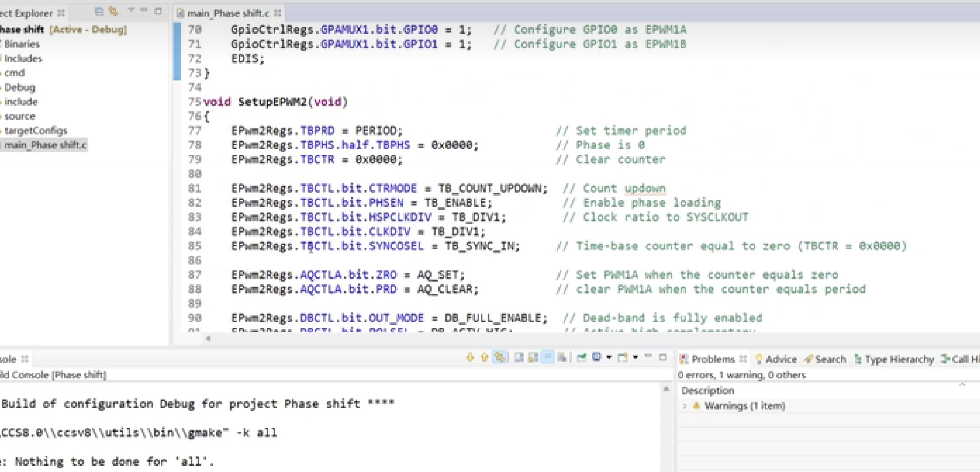This screenshot has width=980, height=472.
Task: Open the Includes node in Project Explorer
Action: 22,58
